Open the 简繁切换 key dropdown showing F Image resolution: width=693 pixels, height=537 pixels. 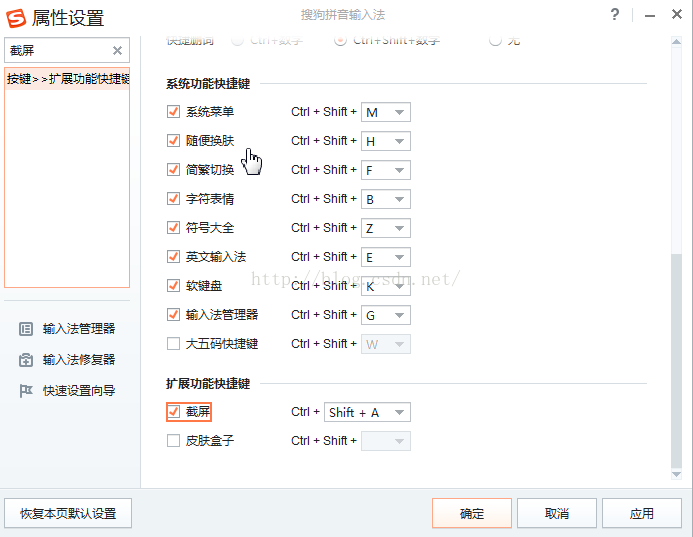386,170
